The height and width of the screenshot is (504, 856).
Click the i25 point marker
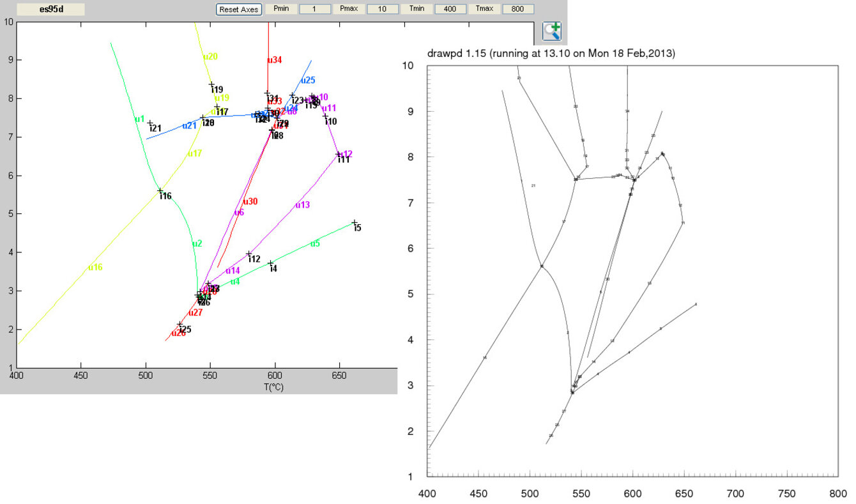click(x=180, y=325)
